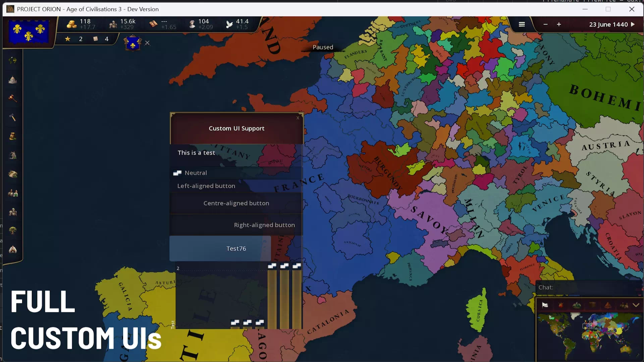Decrease game speed with the minus button
The height and width of the screenshot is (362, 644).
545,24
